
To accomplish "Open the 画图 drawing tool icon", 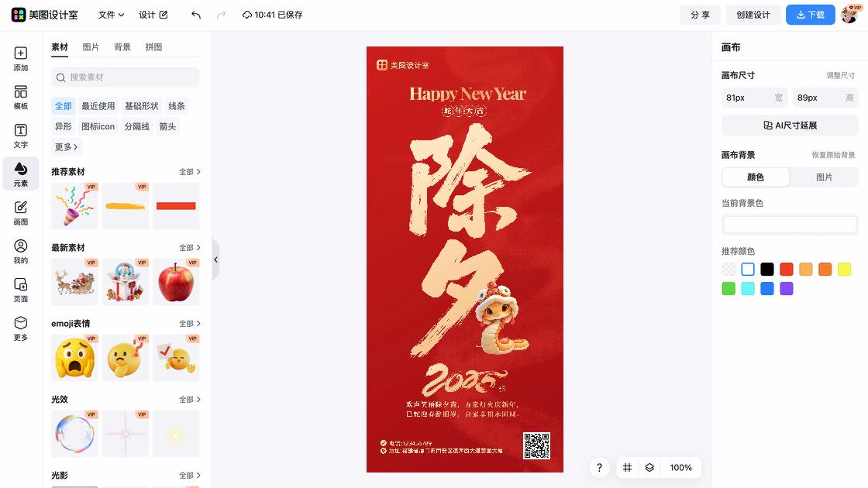I will point(20,213).
